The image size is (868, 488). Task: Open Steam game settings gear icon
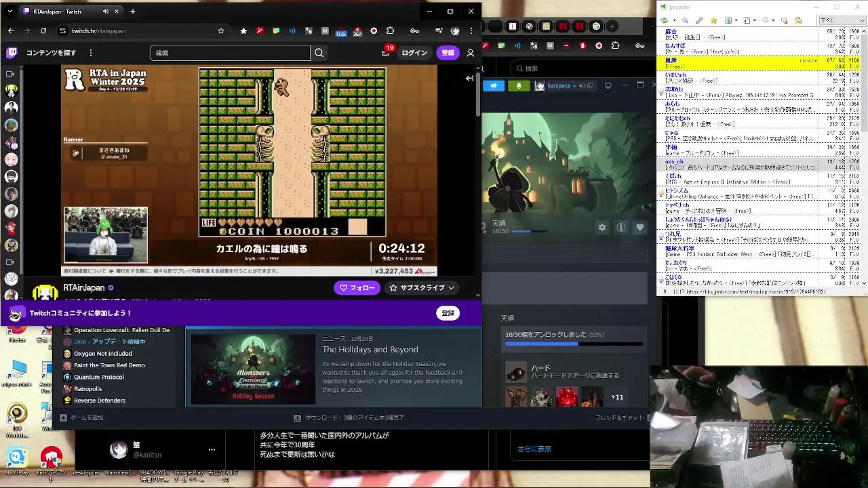(601, 228)
